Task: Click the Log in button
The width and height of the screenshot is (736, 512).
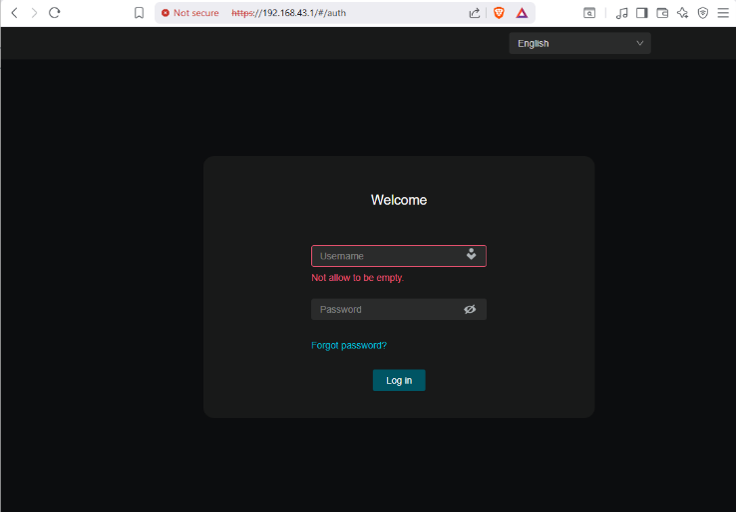Action: [x=399, y=380]
